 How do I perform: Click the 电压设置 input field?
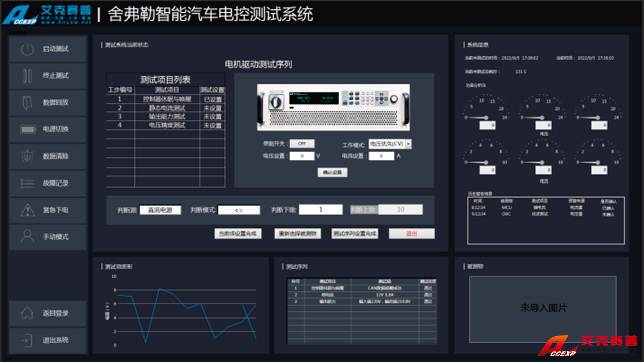point(302,156)
